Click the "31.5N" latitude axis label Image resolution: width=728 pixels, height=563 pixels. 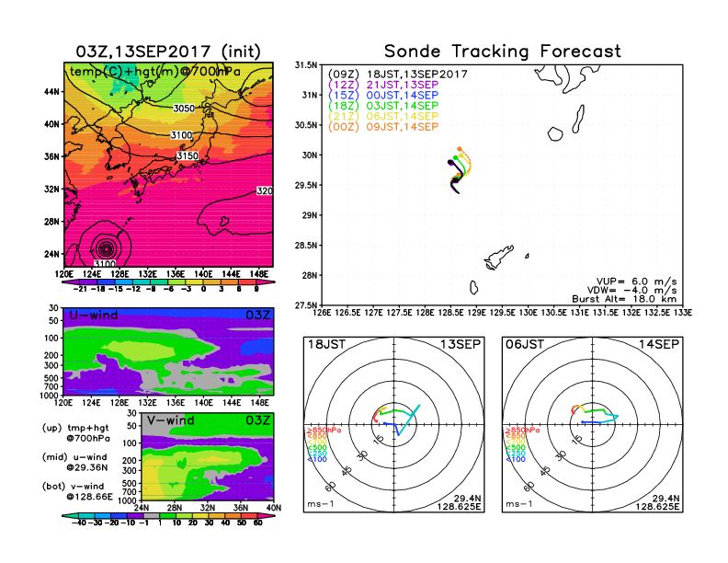click(x=306, y=65)
